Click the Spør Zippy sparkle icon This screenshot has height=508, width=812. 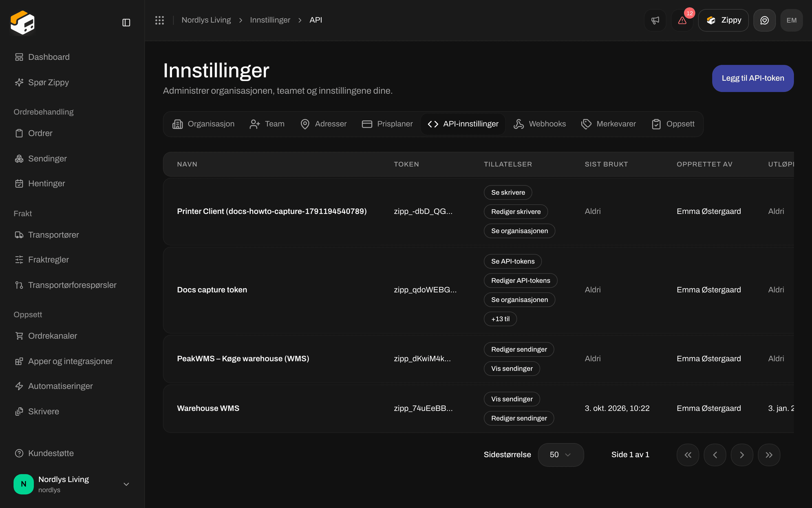point(19,82)
